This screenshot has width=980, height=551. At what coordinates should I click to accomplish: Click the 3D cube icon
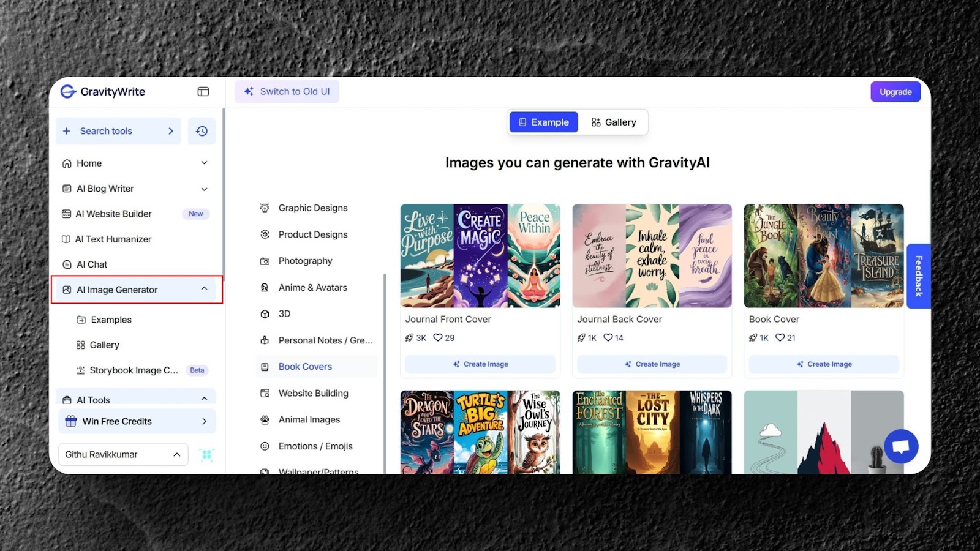[x=265, y=314]
